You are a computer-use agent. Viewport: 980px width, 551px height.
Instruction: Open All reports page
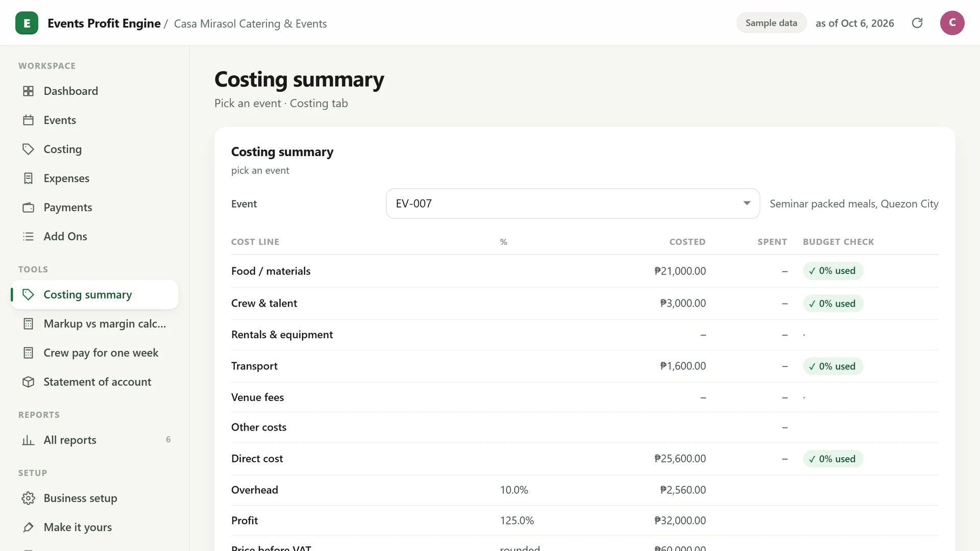pyautogui.click(x=95, y=440)
